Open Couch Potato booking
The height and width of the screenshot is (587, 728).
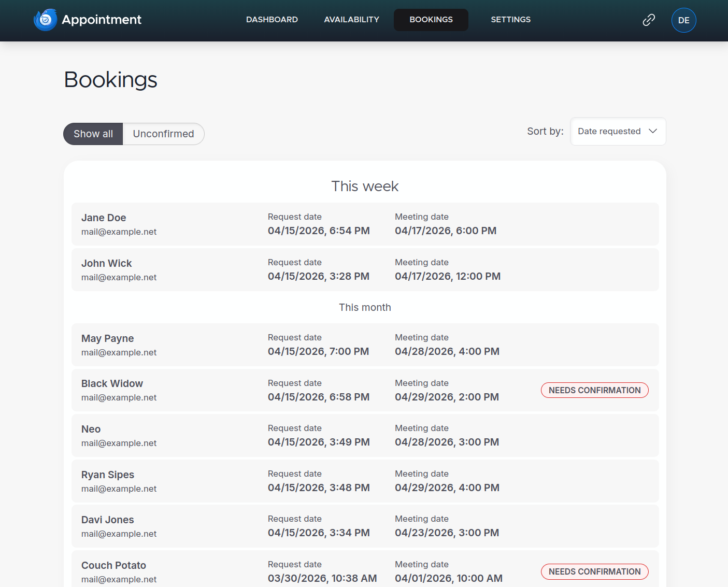point(365,569)
